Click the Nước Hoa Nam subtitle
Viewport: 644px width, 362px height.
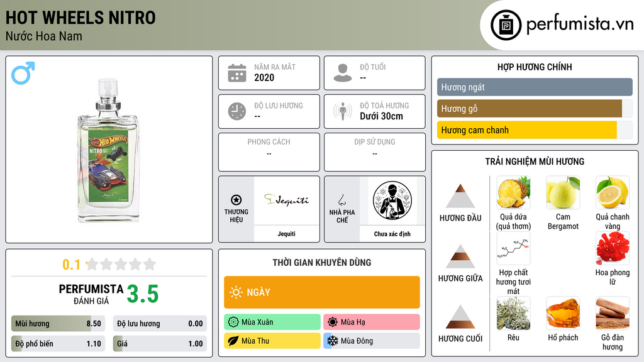pyautogui.click(x=44, y=36)
